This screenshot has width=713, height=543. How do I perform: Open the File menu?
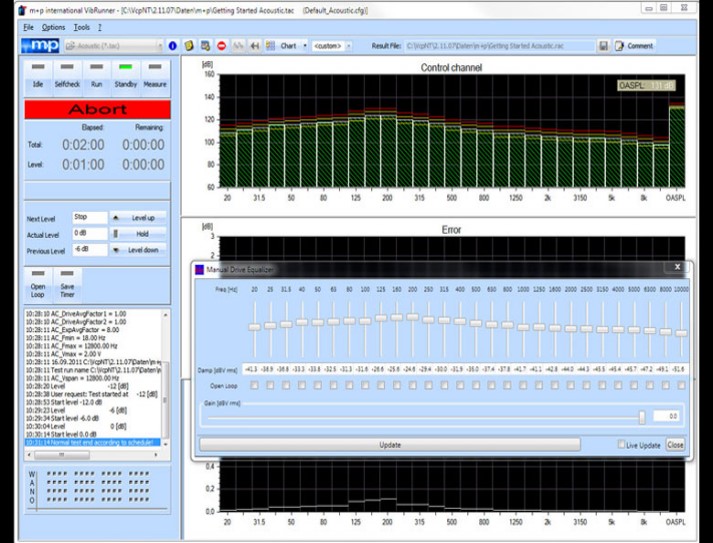pos(28,27)
